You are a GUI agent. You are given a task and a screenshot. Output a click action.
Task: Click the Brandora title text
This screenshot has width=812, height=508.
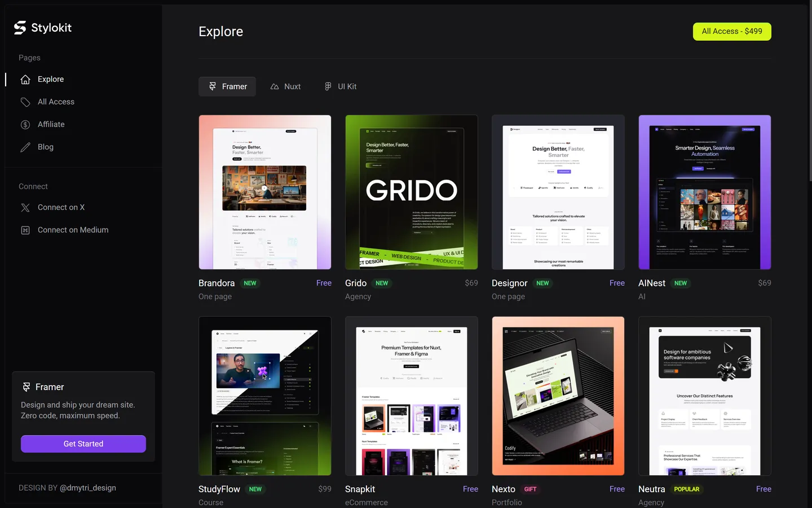217,283
